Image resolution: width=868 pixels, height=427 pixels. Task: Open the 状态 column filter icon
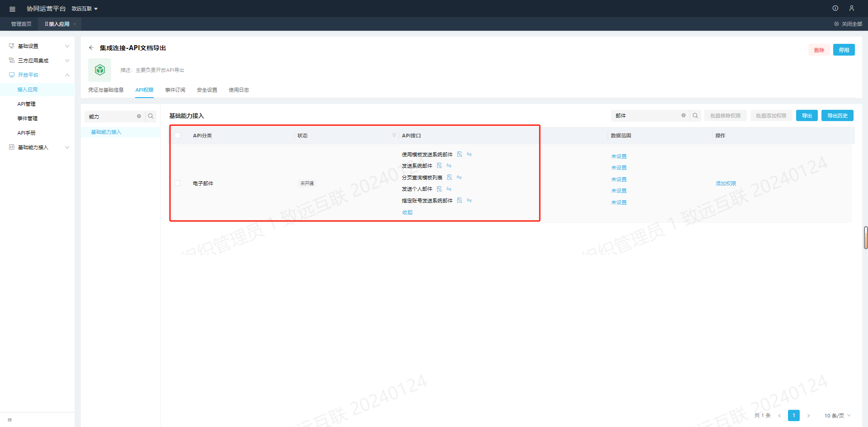[x=394, y=135]
